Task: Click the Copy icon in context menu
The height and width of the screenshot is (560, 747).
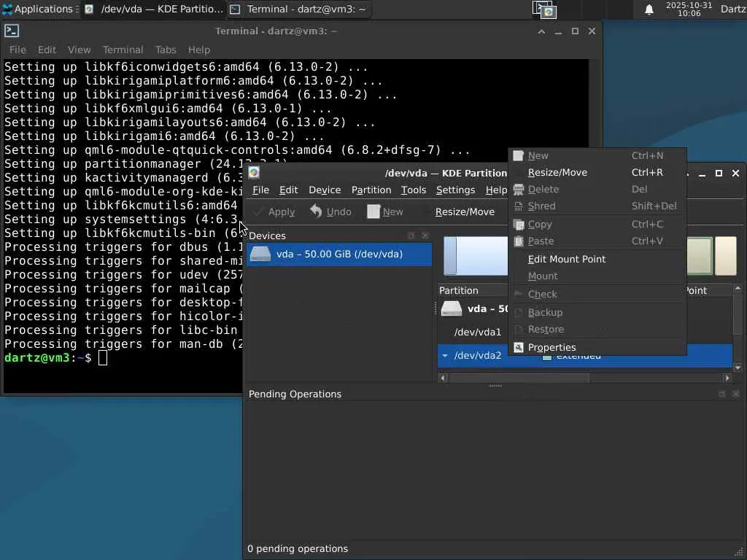Action: coord(519,225)
